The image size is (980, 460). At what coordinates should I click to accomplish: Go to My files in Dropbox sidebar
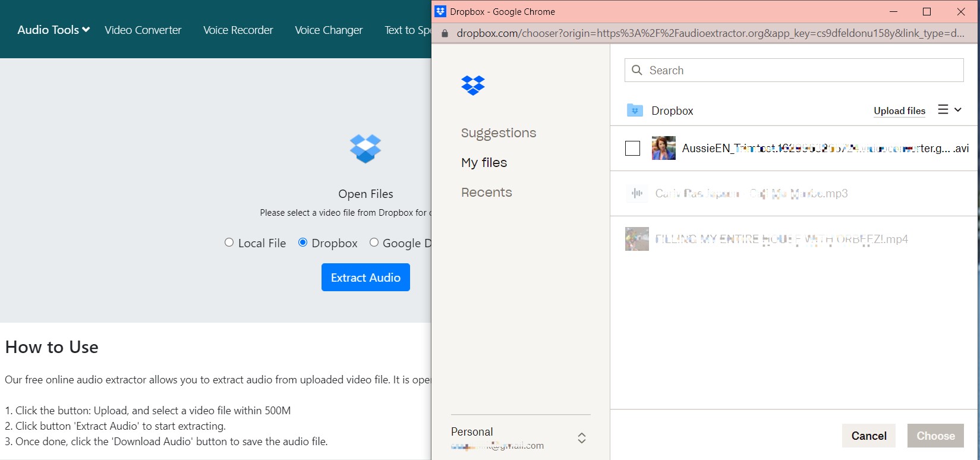pyautogui.click(x=484, y=163)
